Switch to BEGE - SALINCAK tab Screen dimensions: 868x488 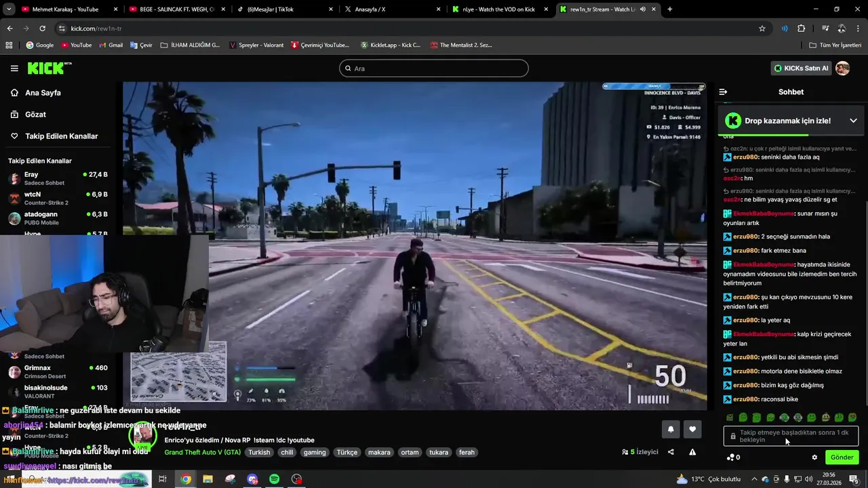click(x=176, y=9)
